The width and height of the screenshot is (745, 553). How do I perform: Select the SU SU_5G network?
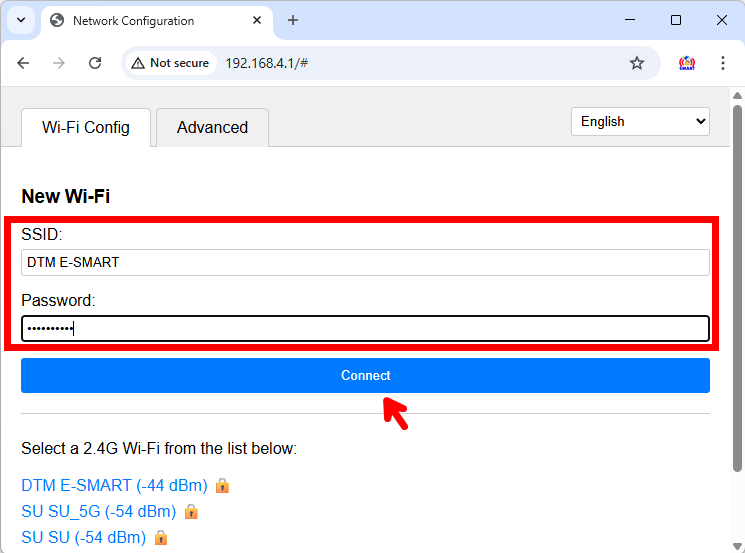click(98, 511)
